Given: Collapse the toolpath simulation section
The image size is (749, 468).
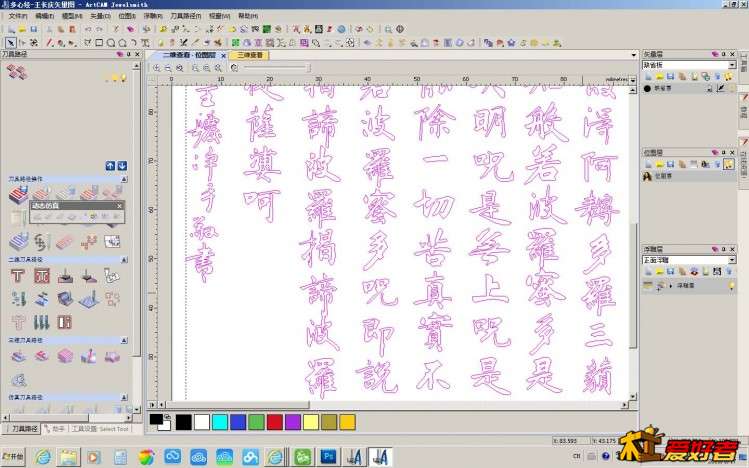Looking at the screenshot, I should tap(124, 397).
